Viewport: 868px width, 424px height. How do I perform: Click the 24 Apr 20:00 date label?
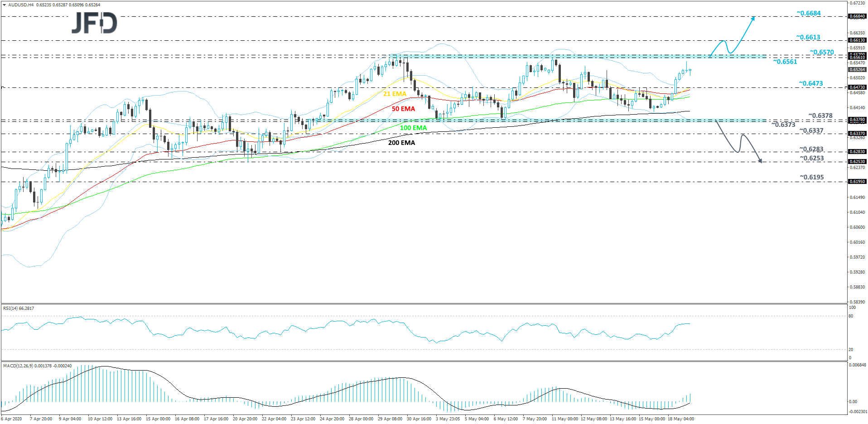[332, 419]
